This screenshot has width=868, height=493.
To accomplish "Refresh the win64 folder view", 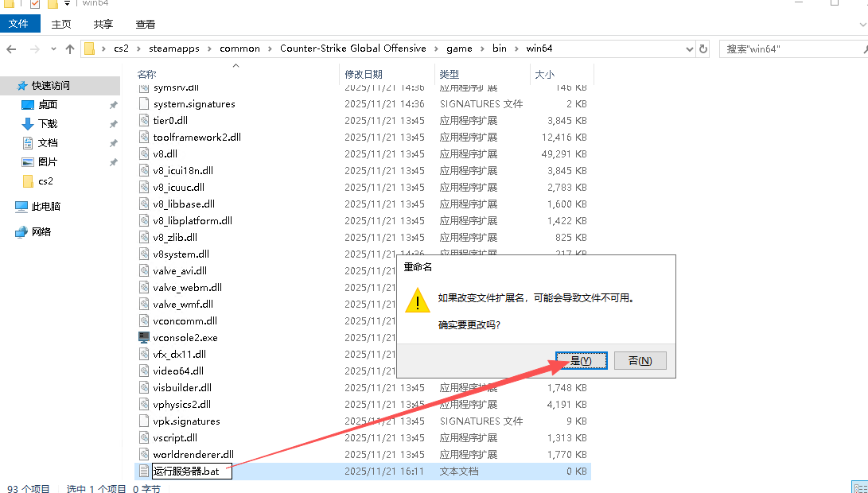I will (703, 49).
